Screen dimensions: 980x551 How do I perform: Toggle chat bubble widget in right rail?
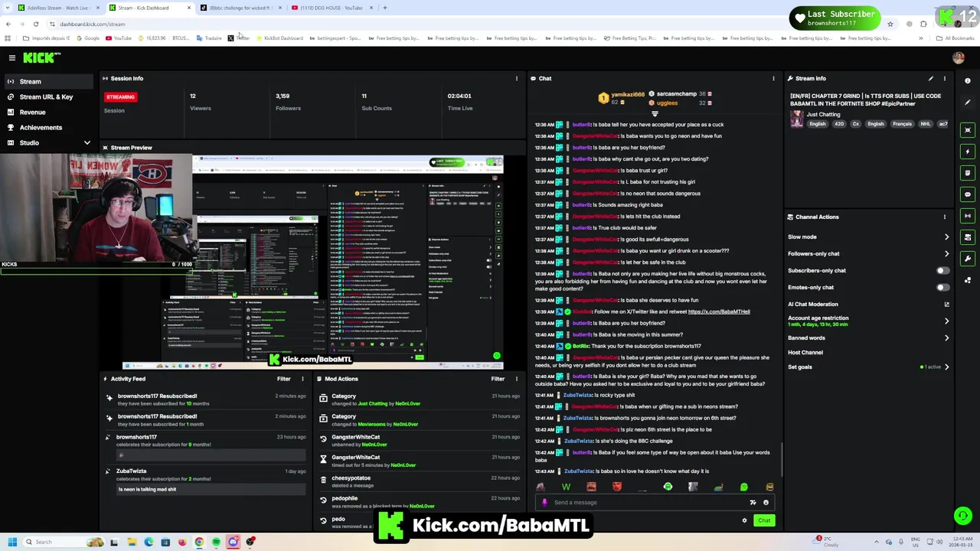968,194
